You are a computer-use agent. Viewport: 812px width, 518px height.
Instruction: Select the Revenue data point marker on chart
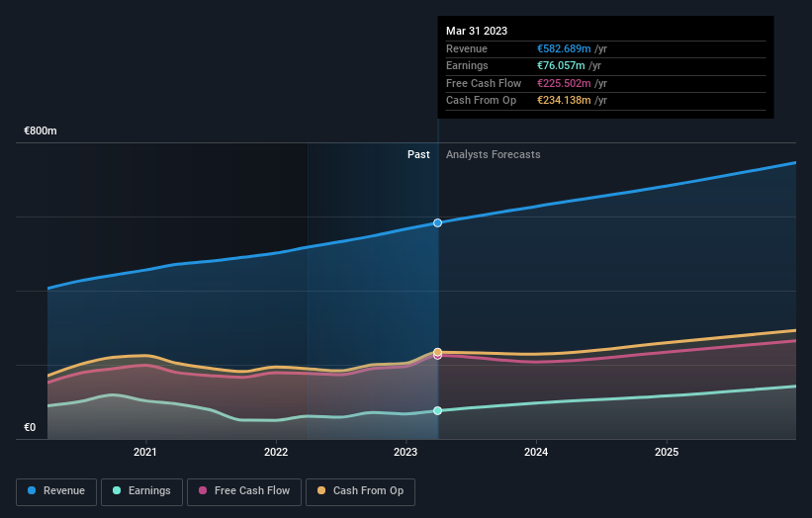click(x=437, y=223)
